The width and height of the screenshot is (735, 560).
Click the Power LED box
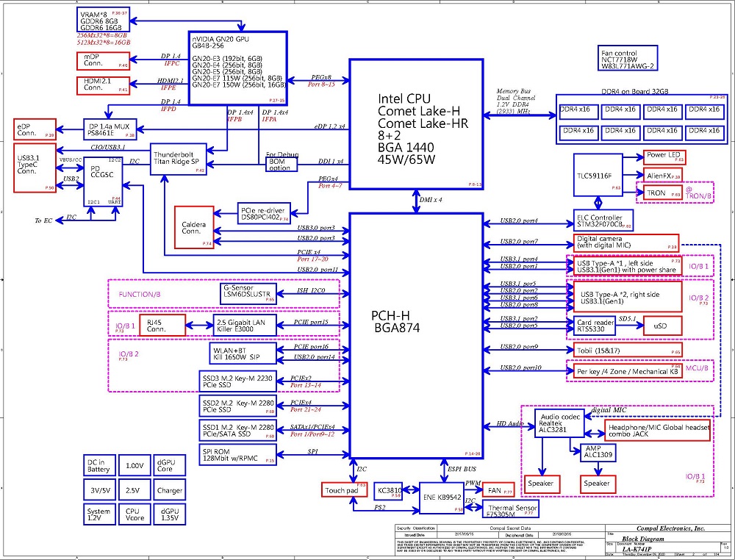click(664, 157)
